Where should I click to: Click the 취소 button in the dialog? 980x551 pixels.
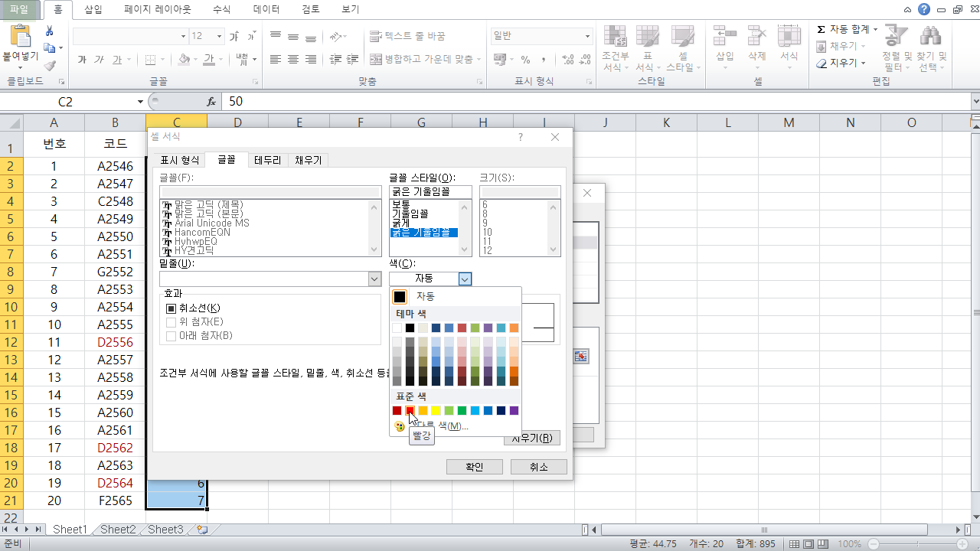pyautogui.click(x=539, y=467)
